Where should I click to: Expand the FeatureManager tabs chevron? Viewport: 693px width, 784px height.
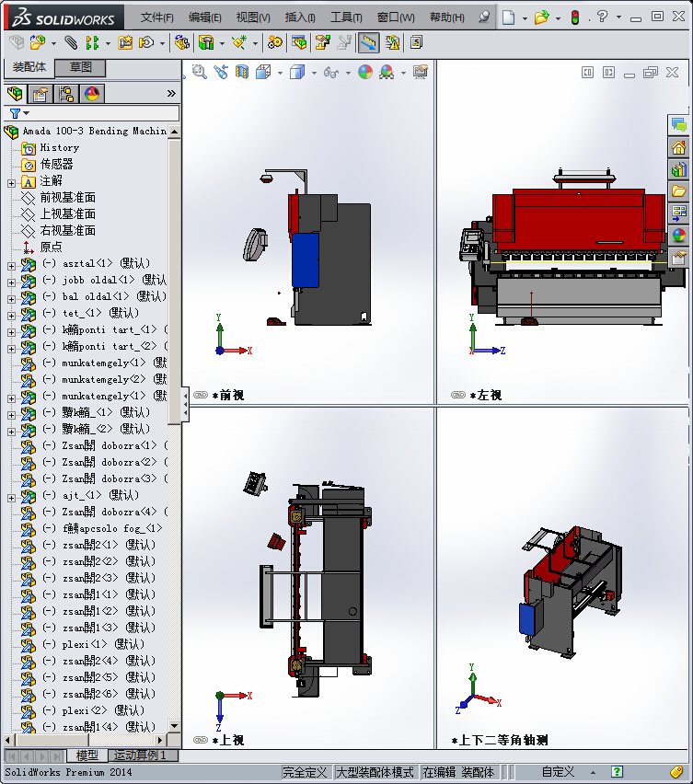[171, 94]
